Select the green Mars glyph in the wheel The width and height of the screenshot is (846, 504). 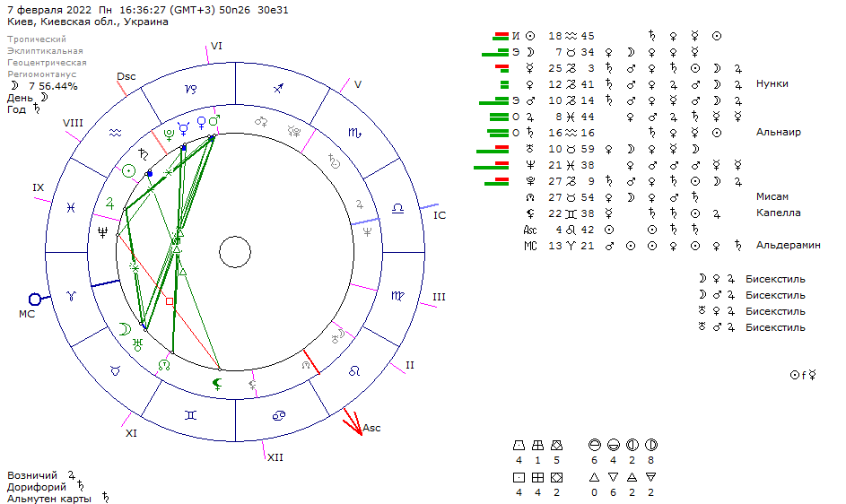[x=214, y=120]
